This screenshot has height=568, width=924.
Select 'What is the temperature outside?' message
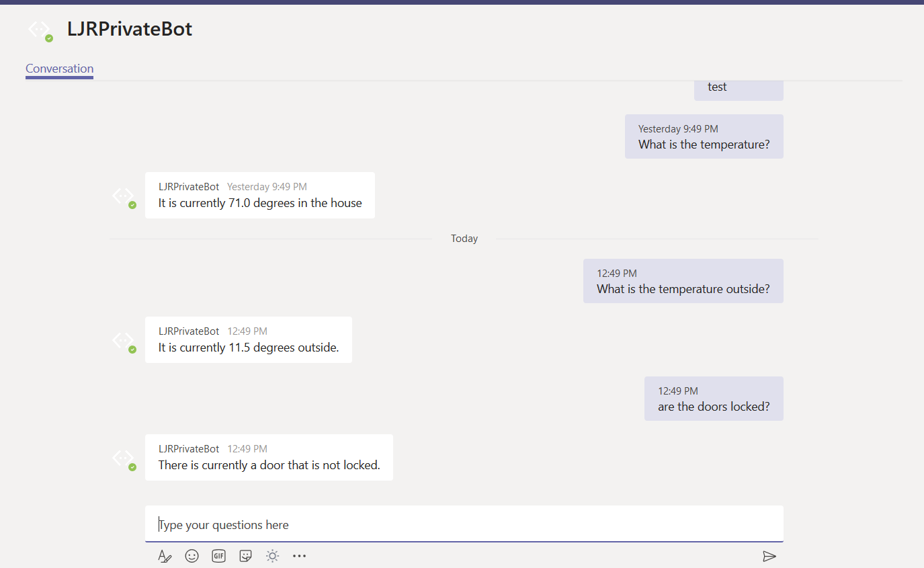click(x=683, y=281)
